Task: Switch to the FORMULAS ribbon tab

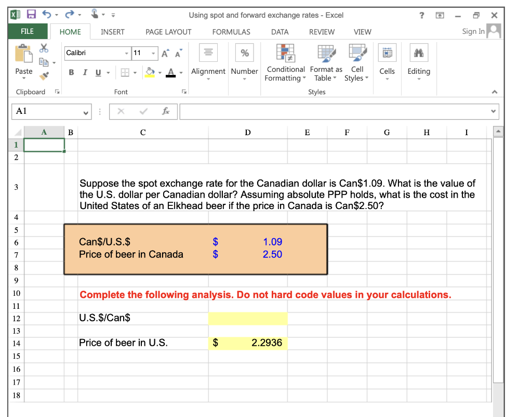Action: point(231,32)
